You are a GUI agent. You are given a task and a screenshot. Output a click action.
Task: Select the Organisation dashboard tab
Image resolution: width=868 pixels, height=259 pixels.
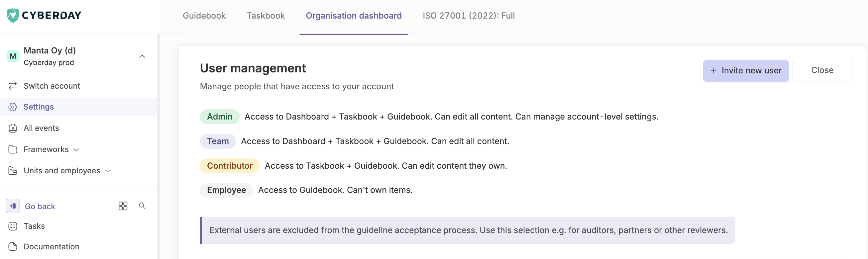(354, 16)
